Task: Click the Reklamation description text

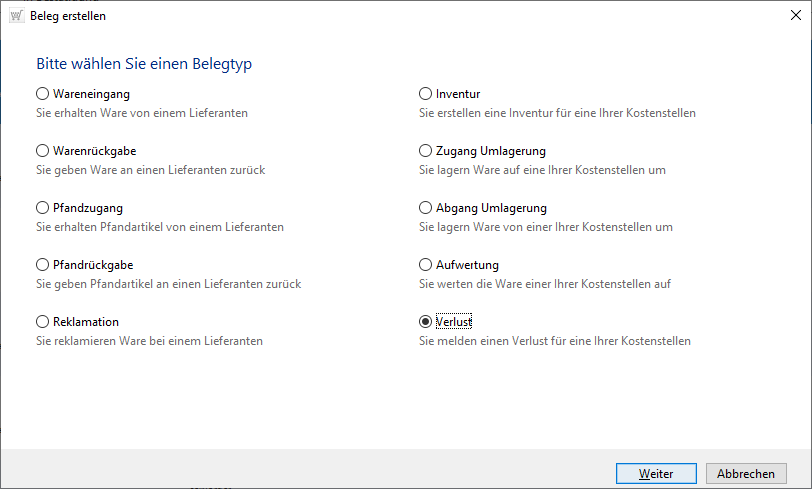Action: coord(149,341)
